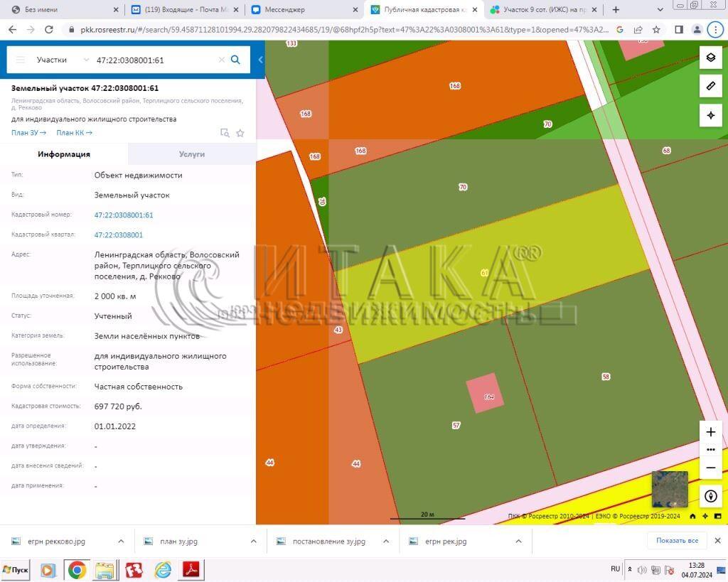Collapse the info side panel arrow

click(260, 60)
